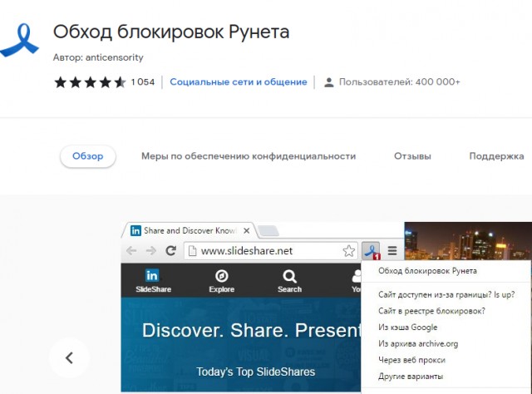Click the extension title Обход блокировок Рунета
The width and height of the screenshot is (532, 394).
(x=171, y=32)
